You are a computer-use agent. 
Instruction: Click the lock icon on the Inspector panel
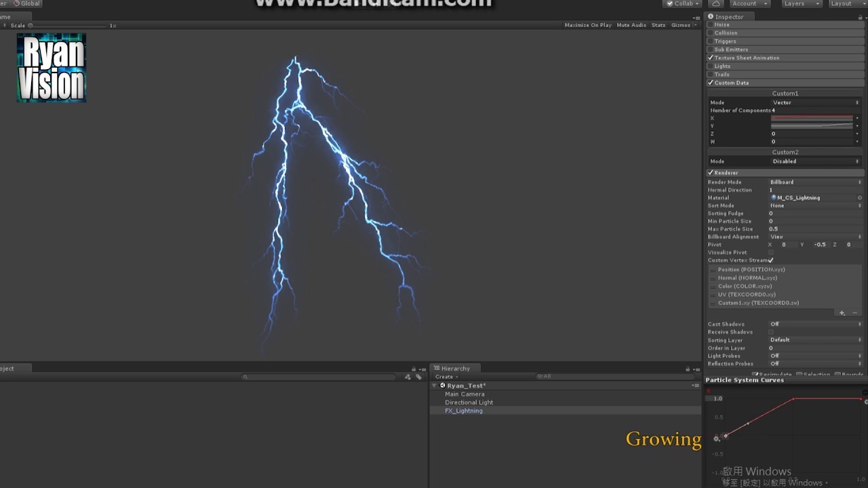(x=860, y=16)
